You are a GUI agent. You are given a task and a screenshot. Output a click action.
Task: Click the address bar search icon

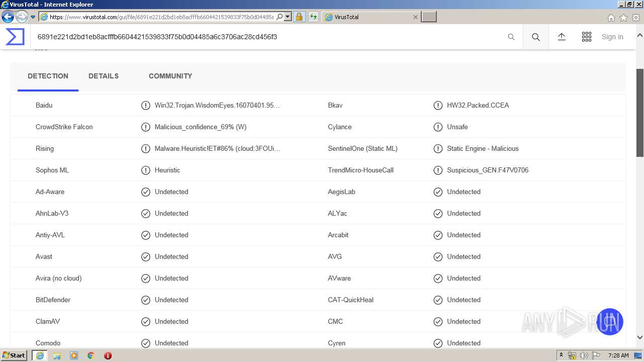coord(280,17)
